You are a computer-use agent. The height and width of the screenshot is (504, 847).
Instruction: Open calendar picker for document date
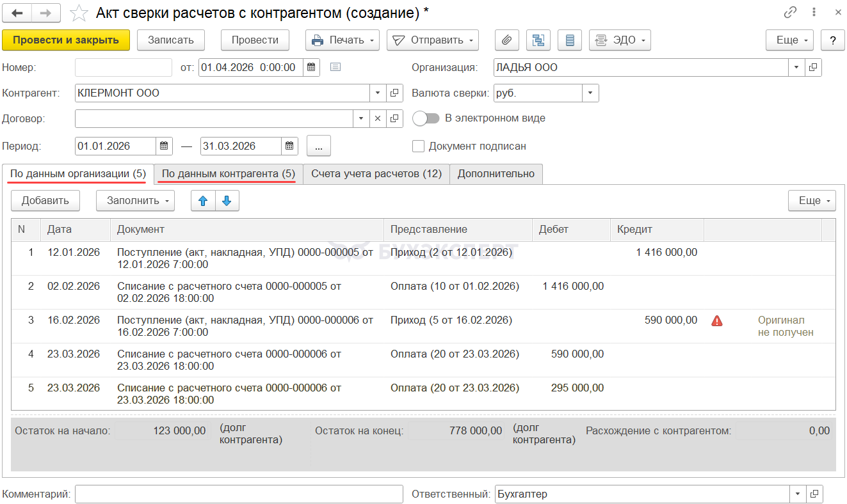pos(311,67)
